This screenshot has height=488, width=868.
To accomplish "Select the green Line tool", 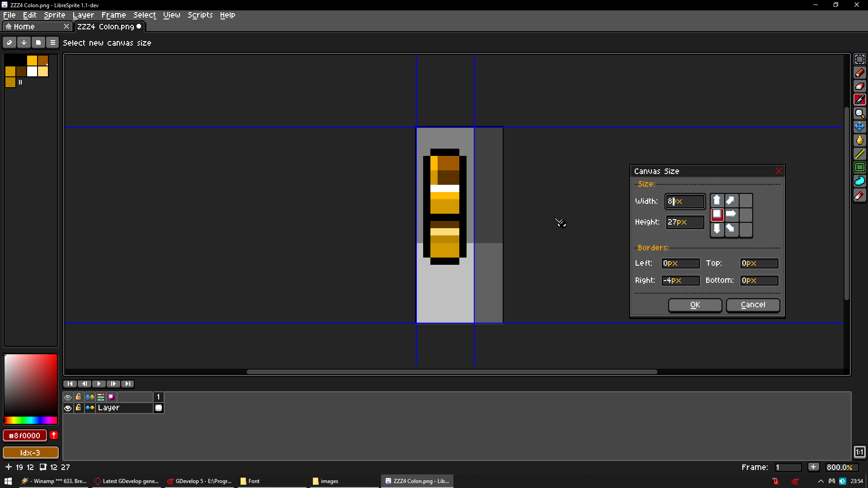I will [x=859, y=154].
